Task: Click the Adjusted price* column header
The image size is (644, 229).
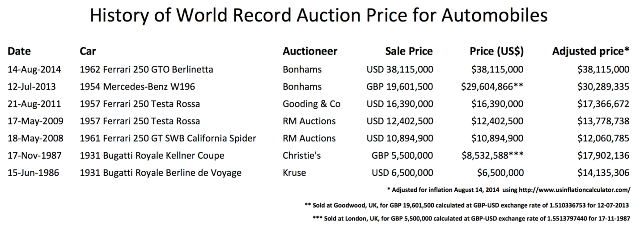Action: click(x=591, y=51)
